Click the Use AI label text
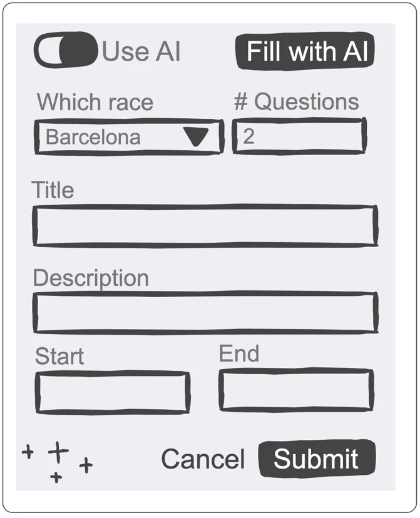Screen dimensions: 420x518 coord(141,51)
